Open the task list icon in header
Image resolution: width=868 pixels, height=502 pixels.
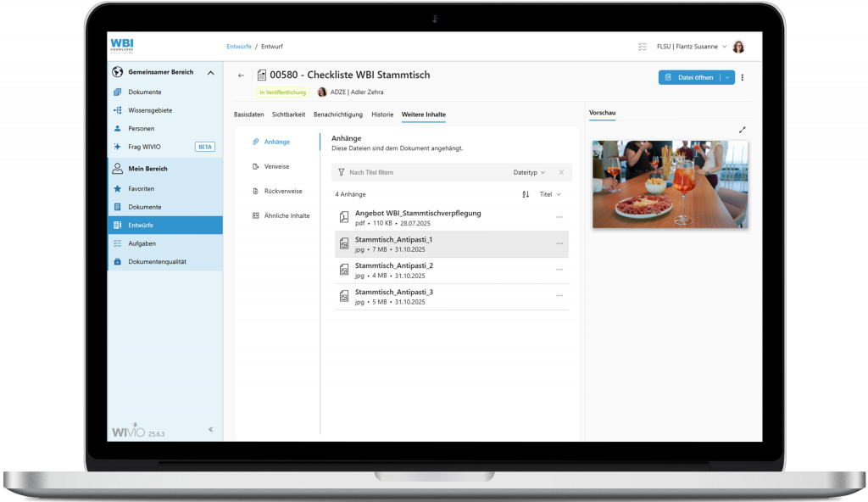point(642,47)
